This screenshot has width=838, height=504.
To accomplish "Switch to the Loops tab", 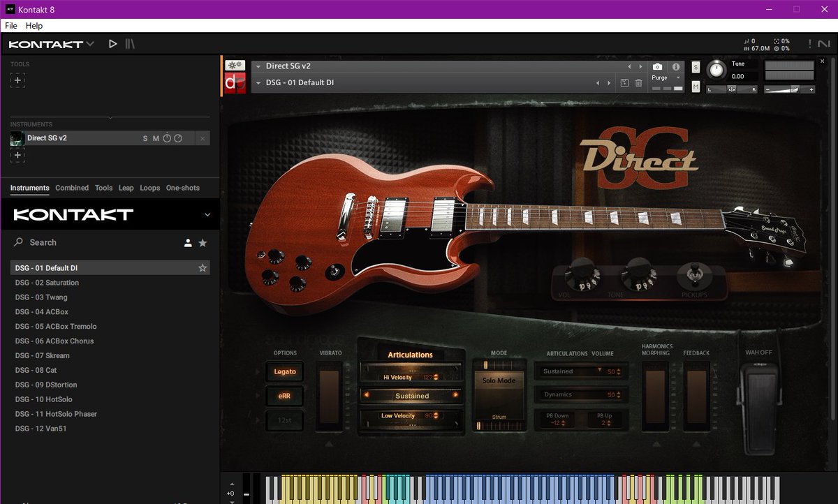I will click(x=149, y=188).
